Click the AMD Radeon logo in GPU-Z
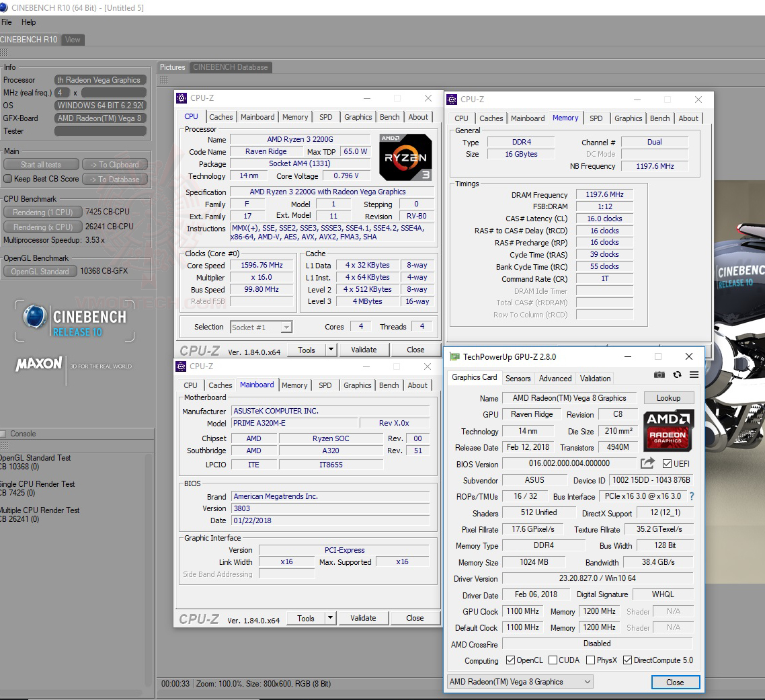 [x=668, y=430]
